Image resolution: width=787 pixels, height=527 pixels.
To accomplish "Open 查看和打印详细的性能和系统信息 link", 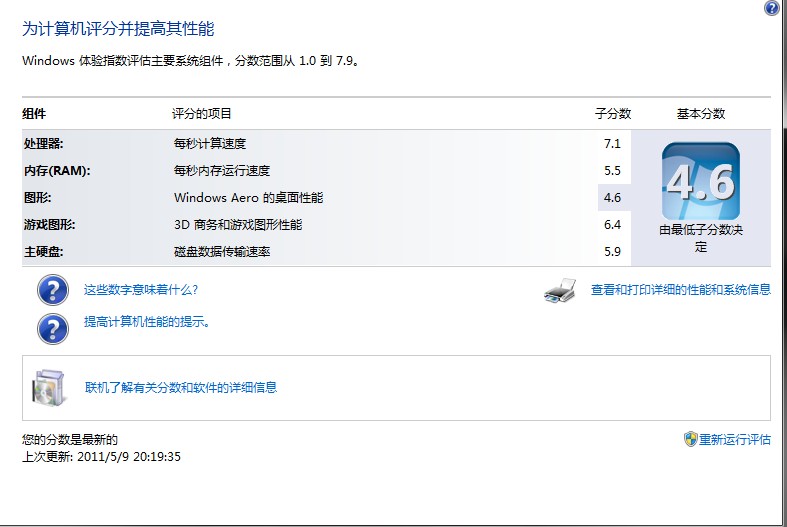I will pos(681,290).
